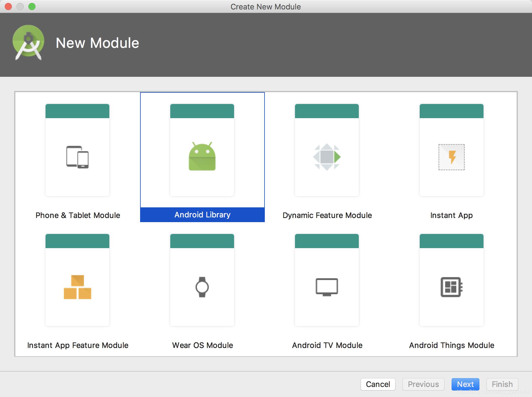Click the Cancel button

(378, 384)
